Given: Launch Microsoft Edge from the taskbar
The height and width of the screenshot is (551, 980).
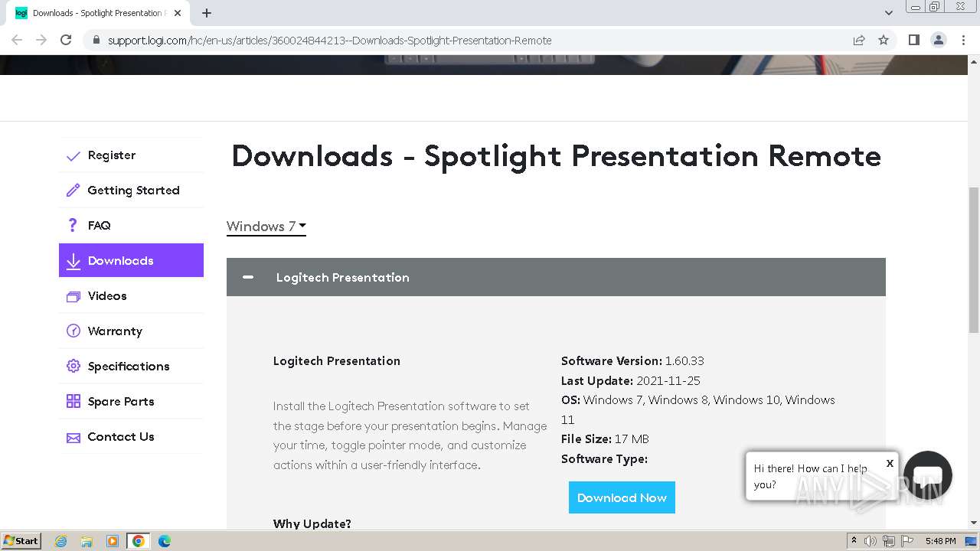Looking at the screenshot, I should 164,541.
